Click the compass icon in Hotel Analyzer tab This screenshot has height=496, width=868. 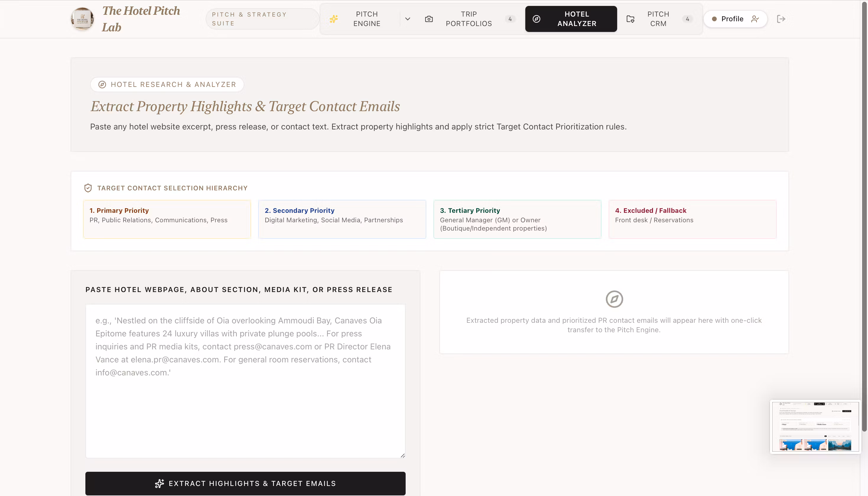click(537, 19)
